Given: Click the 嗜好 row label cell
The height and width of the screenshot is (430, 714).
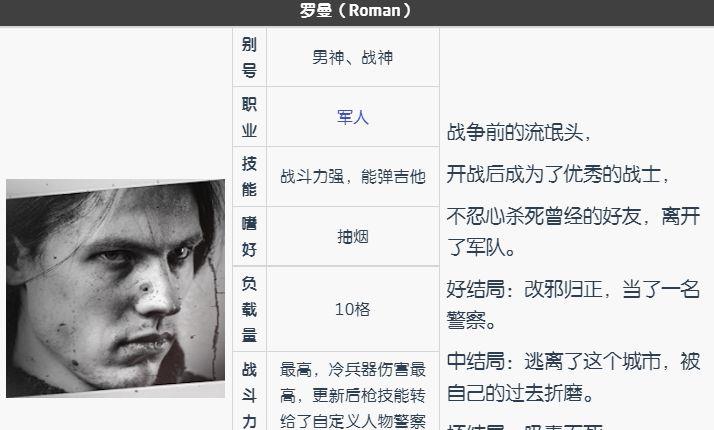Looking at the screenshot, I should pyautogui.click(x=250, y=236).
